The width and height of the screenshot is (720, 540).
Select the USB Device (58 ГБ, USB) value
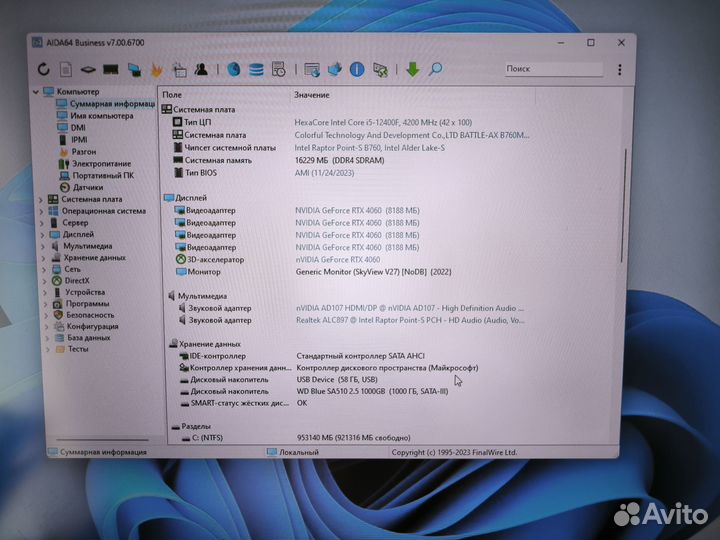tap(337, 379)
